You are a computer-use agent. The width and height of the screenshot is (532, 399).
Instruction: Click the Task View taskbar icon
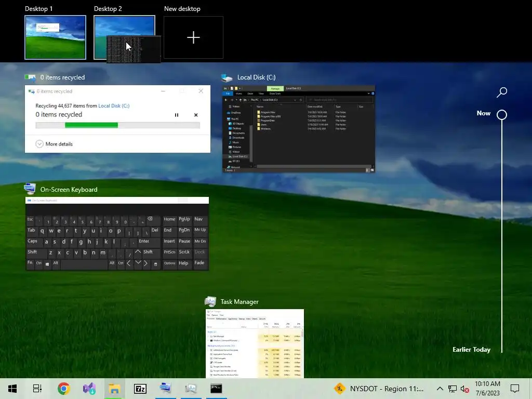37,389
